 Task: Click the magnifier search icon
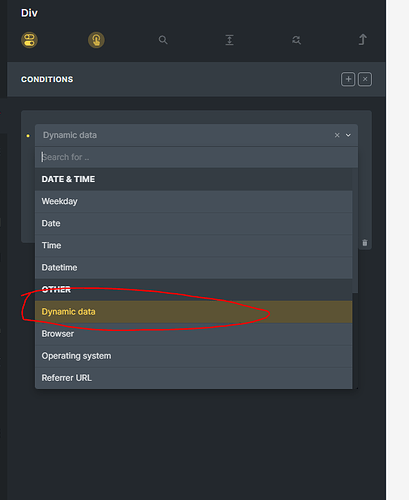click(x=163, y=40)
